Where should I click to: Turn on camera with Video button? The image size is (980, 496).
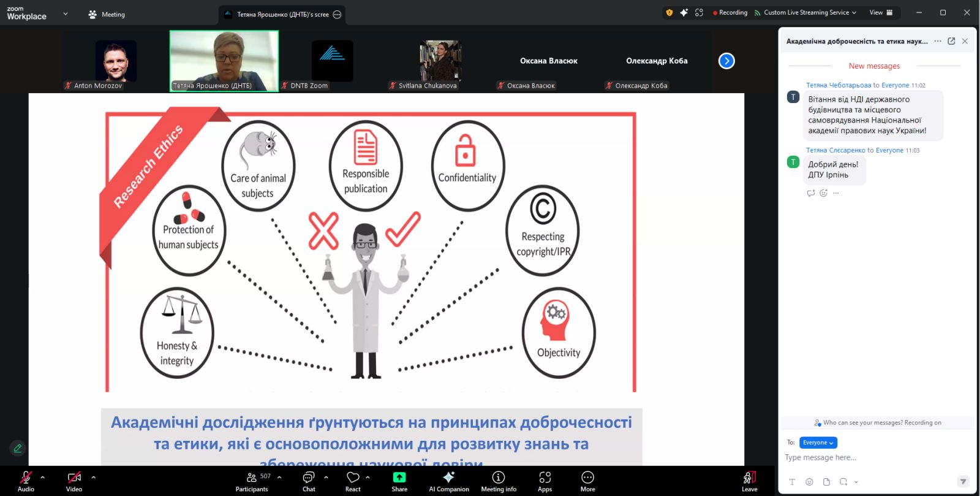[74, 480]
